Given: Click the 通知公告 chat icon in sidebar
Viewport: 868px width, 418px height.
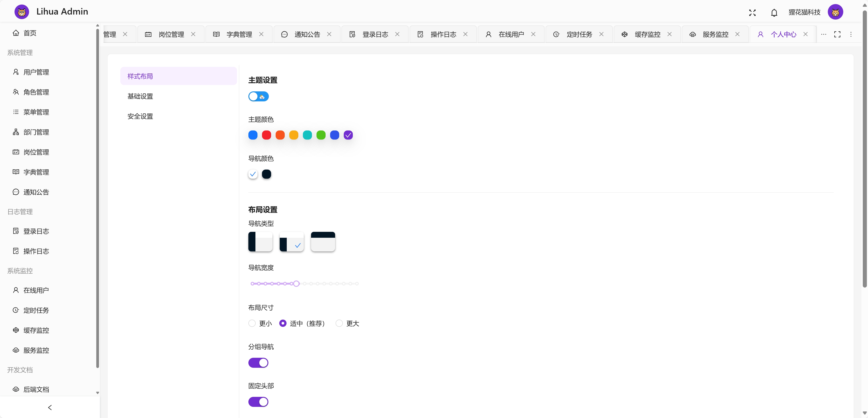Looking at the screenshot, I should [x=16, y=192].
